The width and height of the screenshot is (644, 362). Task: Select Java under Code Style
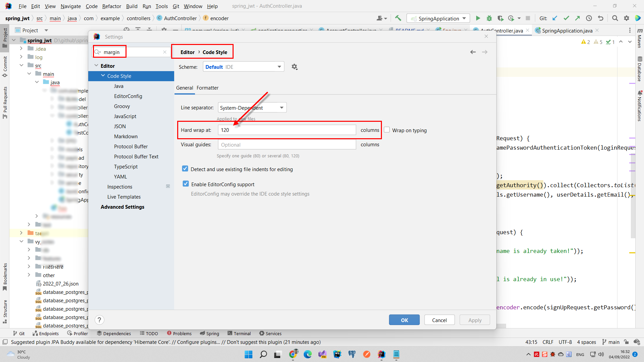point(118,86)
